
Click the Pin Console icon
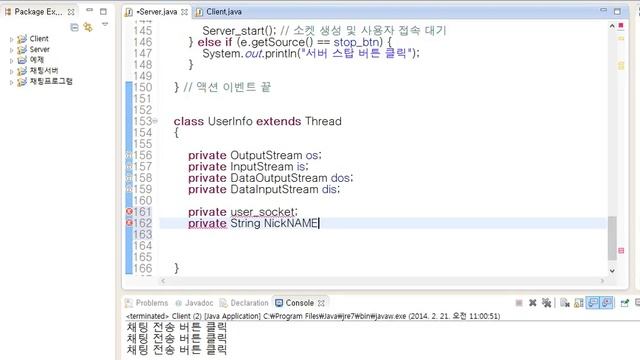coord(624,303)
